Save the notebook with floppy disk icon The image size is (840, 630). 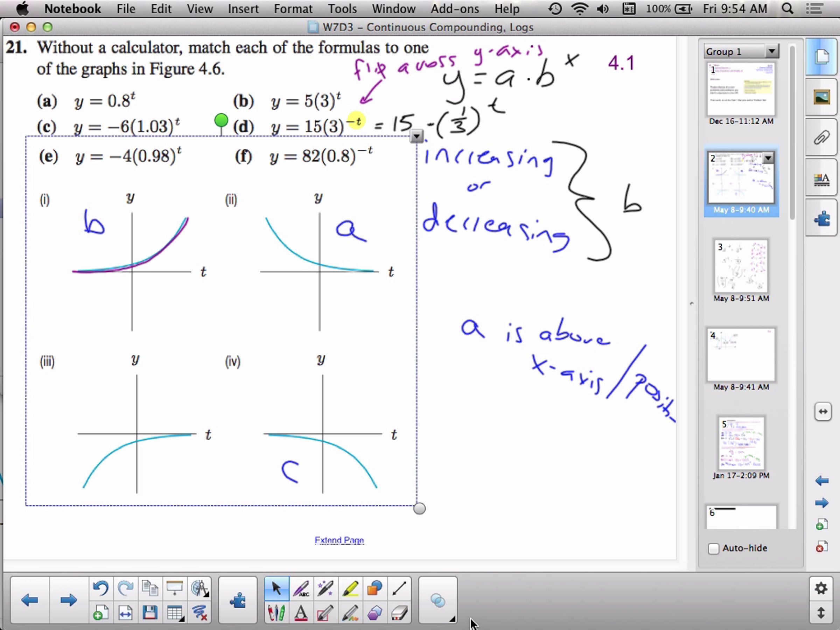[x=150, y=612]
